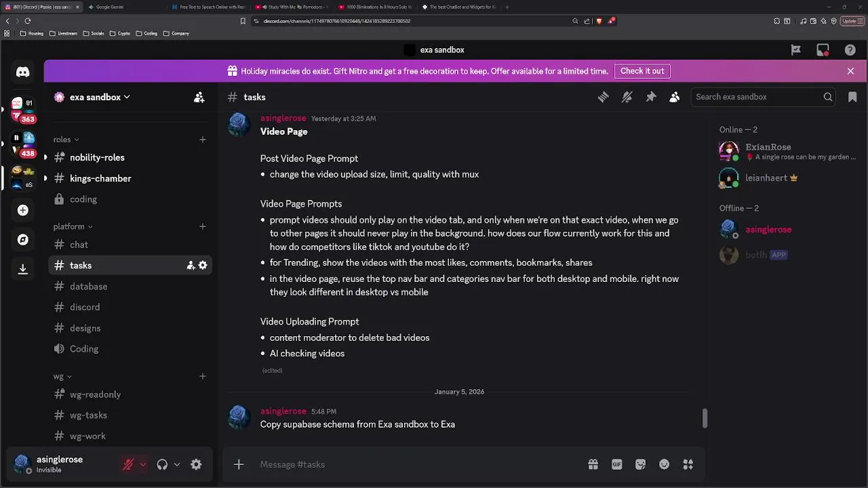Viewport: 868px width, 488px height.
Task: View ExianRose's profile in member list
Action: (x=788, y=150)
